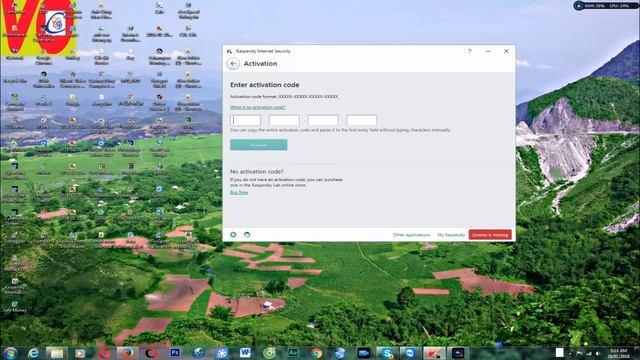Launch Internet Explorer from the taskbar
640x360 pixels.
pos(33,353)
